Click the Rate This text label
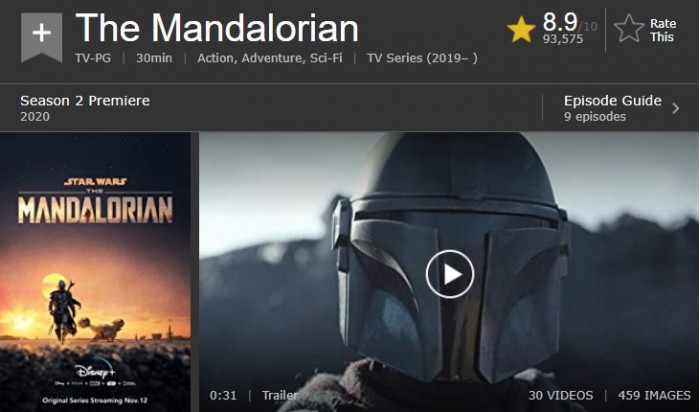 tap(663, 30)
